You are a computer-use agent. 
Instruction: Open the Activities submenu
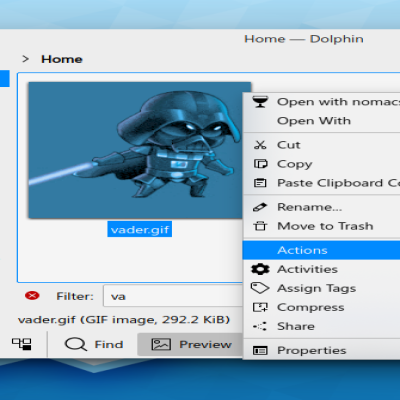322,269
